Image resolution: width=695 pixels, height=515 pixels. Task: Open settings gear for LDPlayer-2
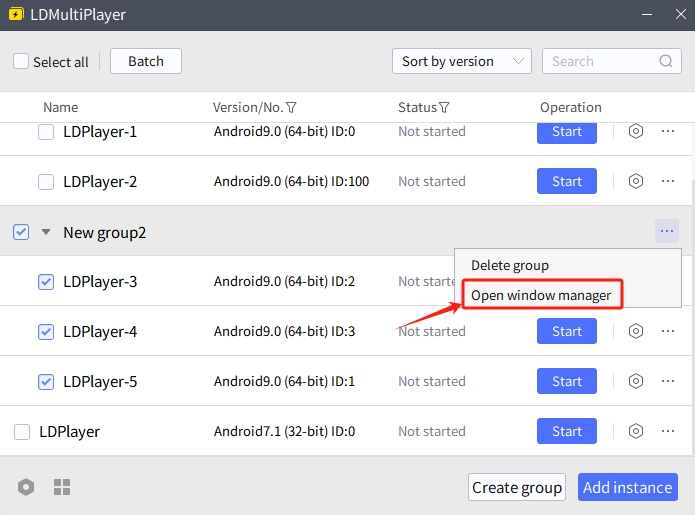point(636,181)
